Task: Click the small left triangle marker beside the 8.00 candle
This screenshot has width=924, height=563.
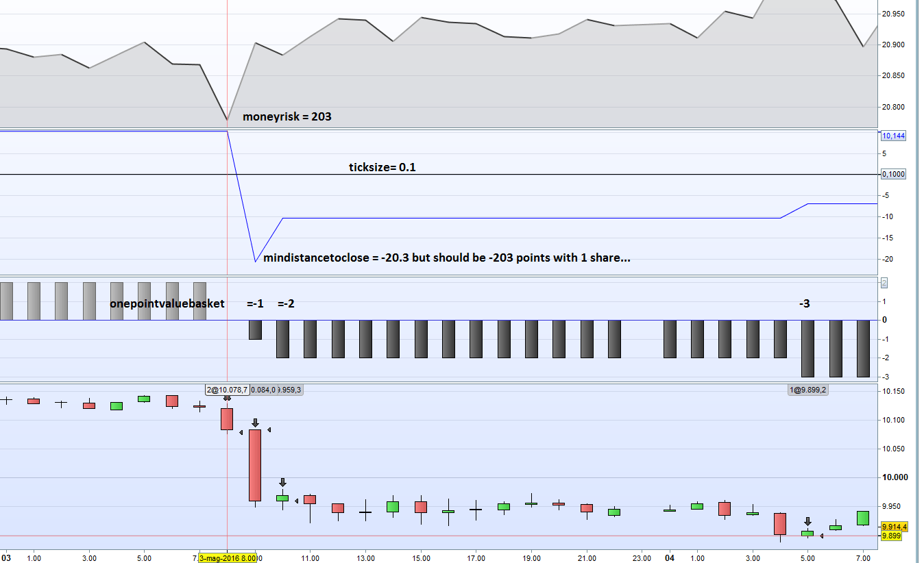Action: (241, 432)
